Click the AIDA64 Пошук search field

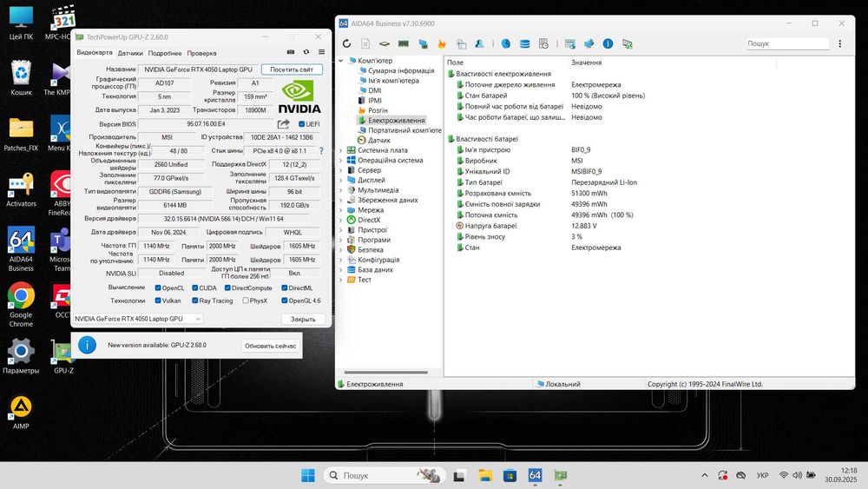[786, 43]
